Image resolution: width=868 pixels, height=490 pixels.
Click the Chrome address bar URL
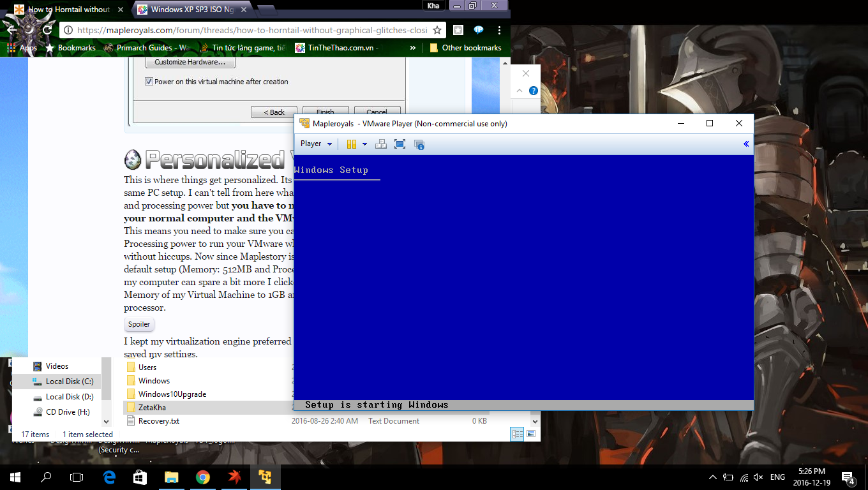coord(252,30)
